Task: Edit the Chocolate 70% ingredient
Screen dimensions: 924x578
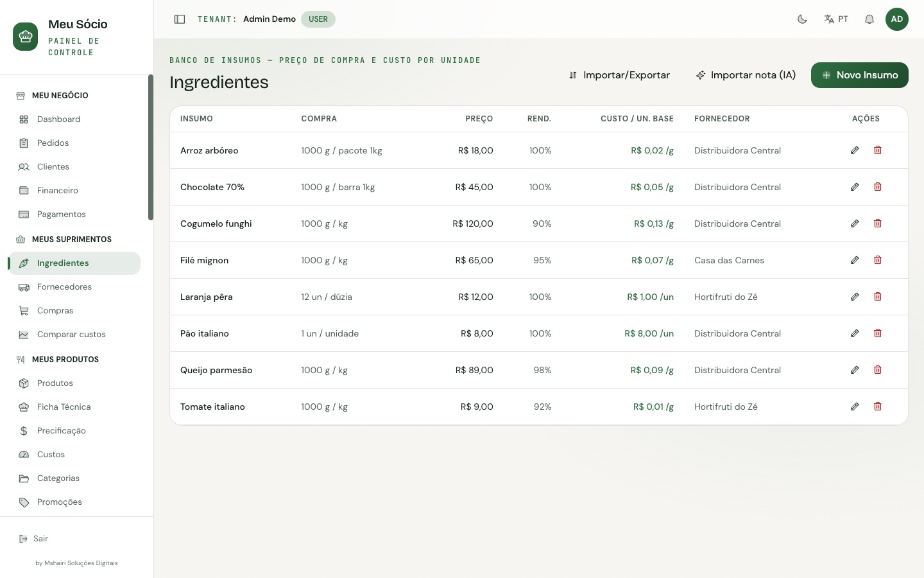Action: [x=855, y=187]
